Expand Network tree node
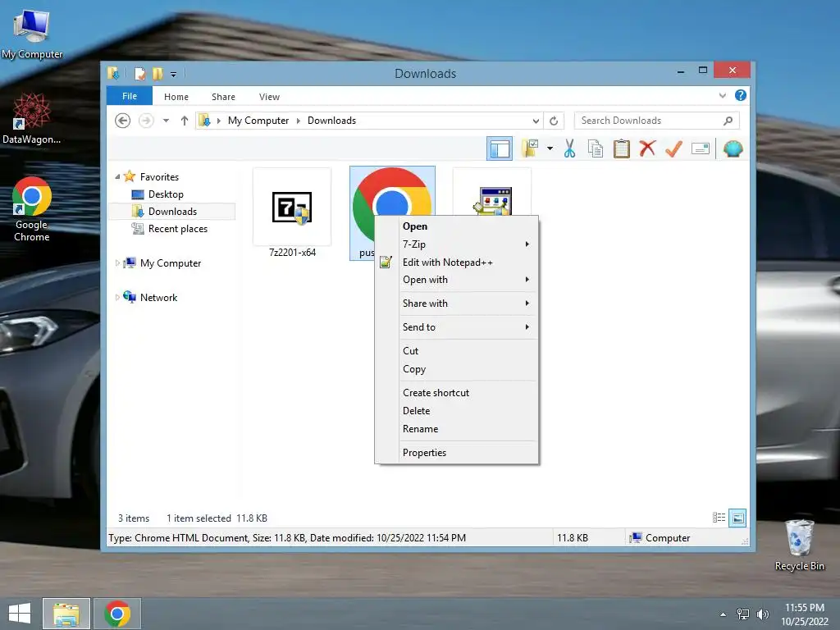 point(117,297)
